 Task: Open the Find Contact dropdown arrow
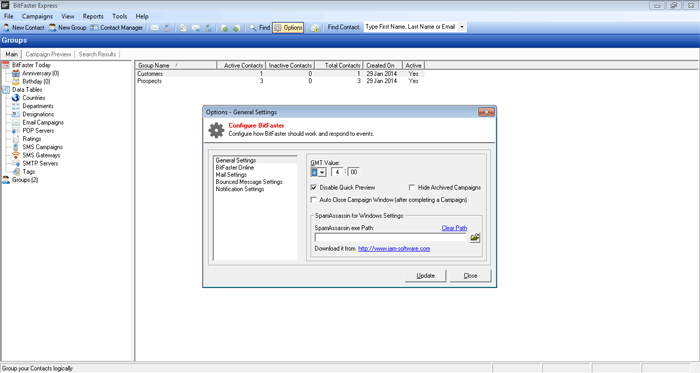pyautogui.click(x=462, y=27)
